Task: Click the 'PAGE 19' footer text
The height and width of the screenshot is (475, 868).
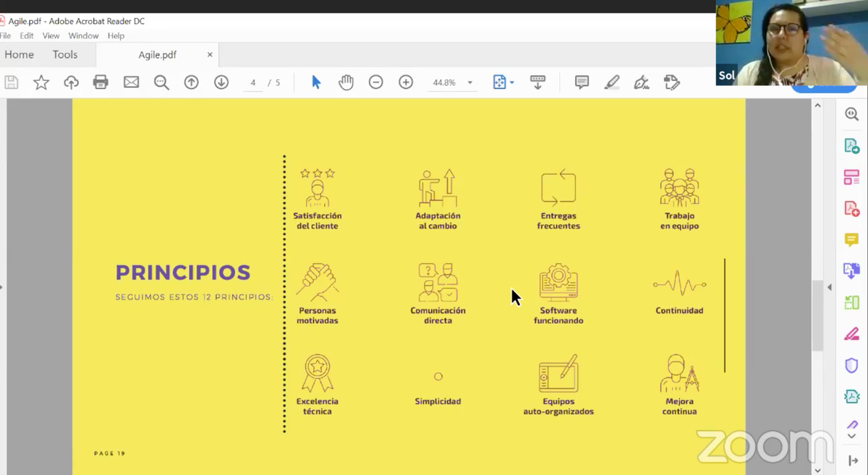Action: [109, 453]
